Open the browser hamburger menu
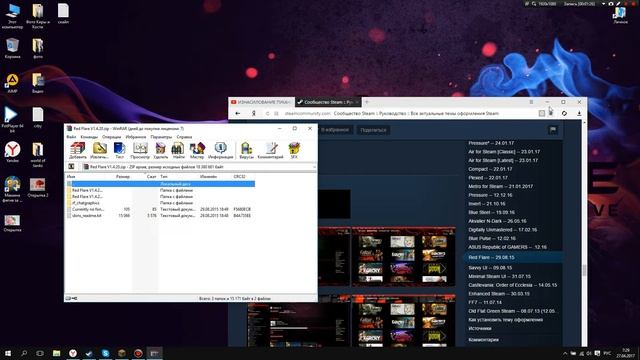640x360 pixels. tap(531, 102)
